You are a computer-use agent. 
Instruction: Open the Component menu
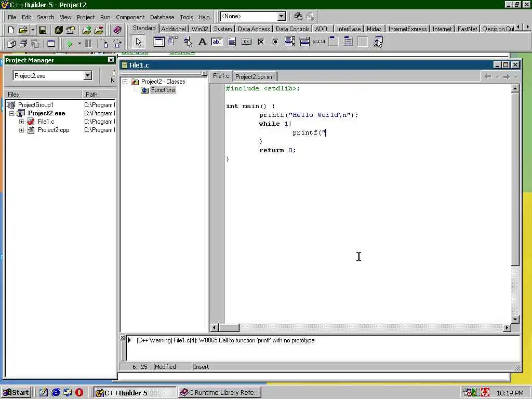130,17
